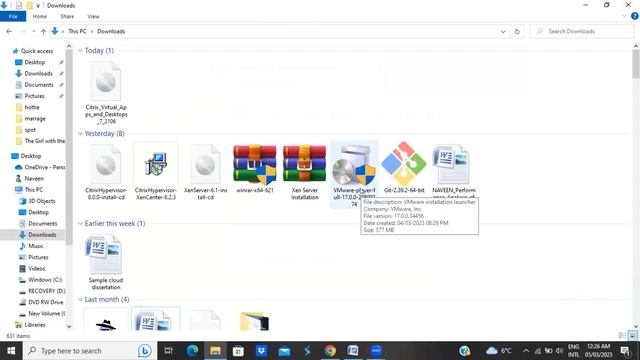640x360 pixels.
Task: Open Naveen user folder in sidebar
Action: pos(34,179)
